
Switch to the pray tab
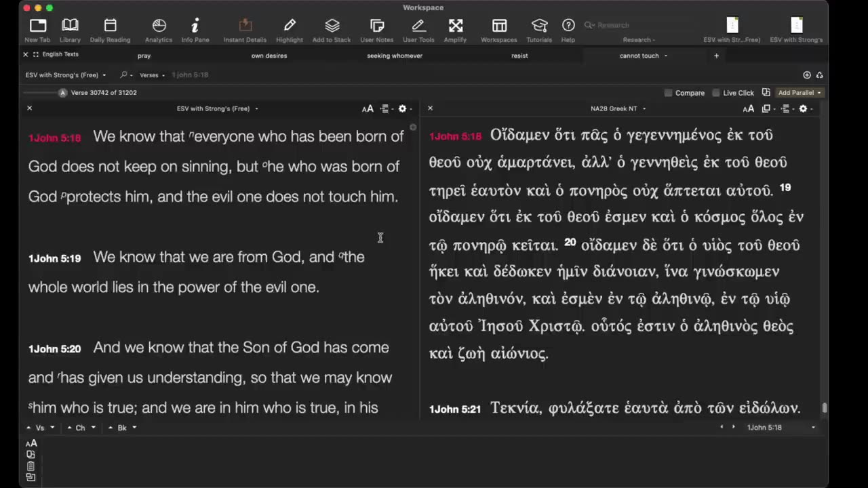(x=144, y=56)
